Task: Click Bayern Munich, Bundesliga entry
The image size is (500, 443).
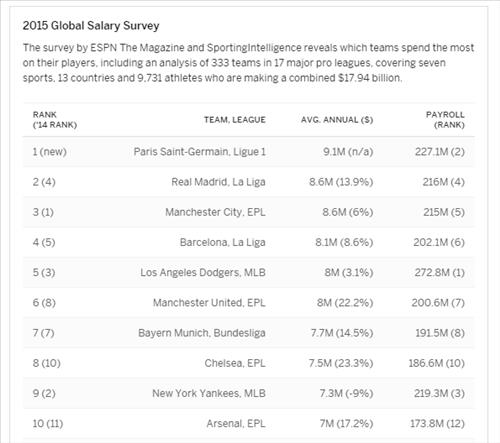Action: point(202,333)
